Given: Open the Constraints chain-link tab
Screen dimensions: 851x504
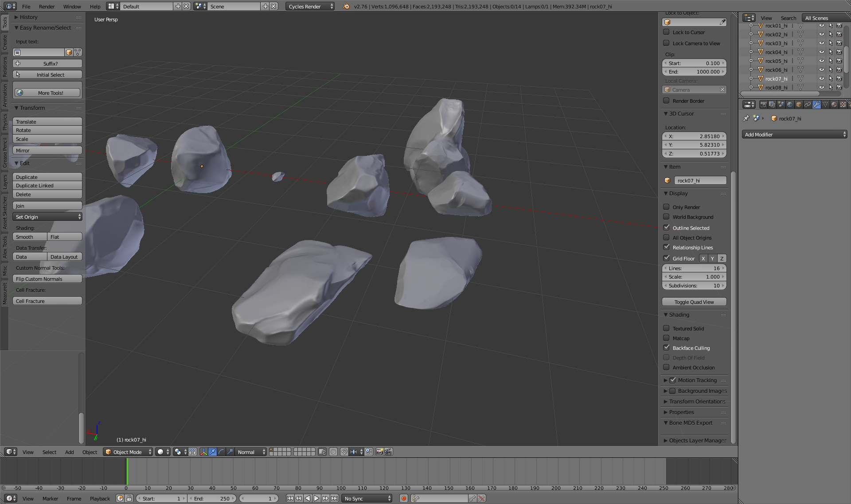Looking at the screenshot, I should click(x=808, y=105).
